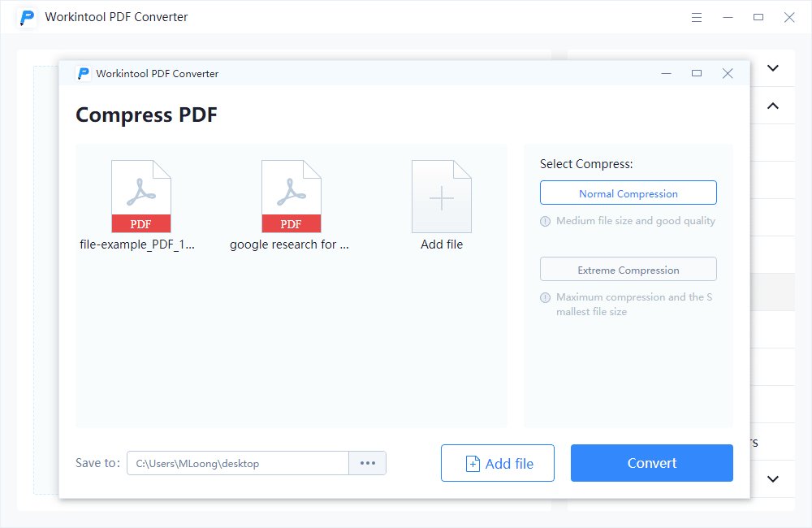The width and height of the screenshot is (812, 528).
Task: Select the file-example_PDF_1 PDF thumbnail
Action: coord(141,197)
